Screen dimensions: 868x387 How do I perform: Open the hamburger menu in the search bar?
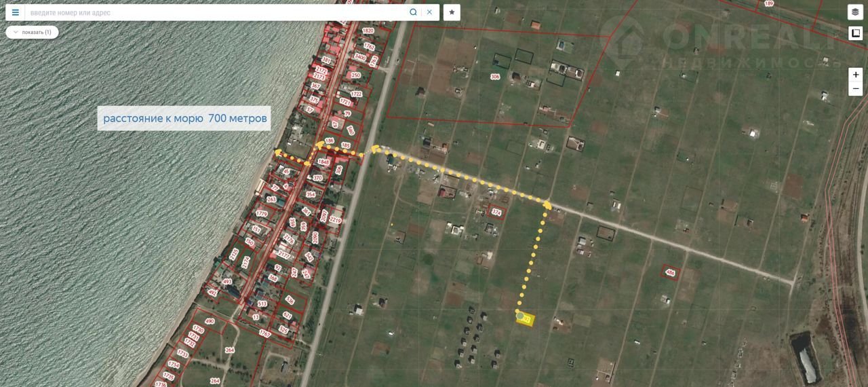coord(15,12)
